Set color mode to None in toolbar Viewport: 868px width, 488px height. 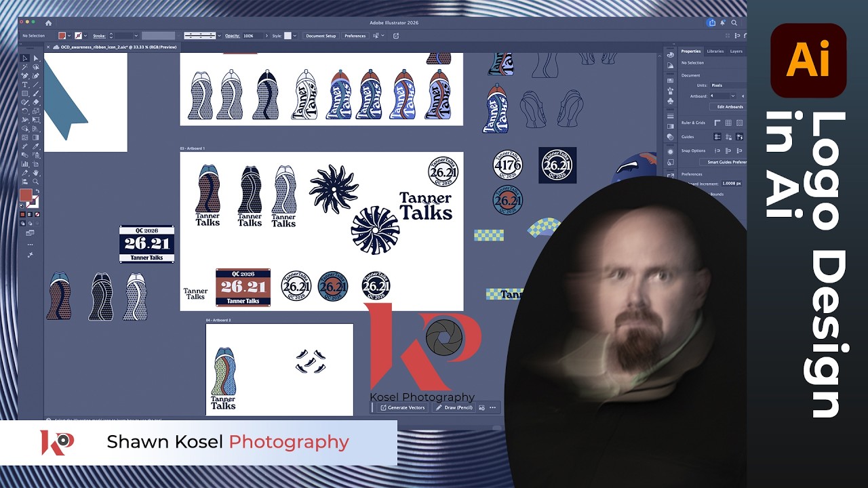coord(36,215)
